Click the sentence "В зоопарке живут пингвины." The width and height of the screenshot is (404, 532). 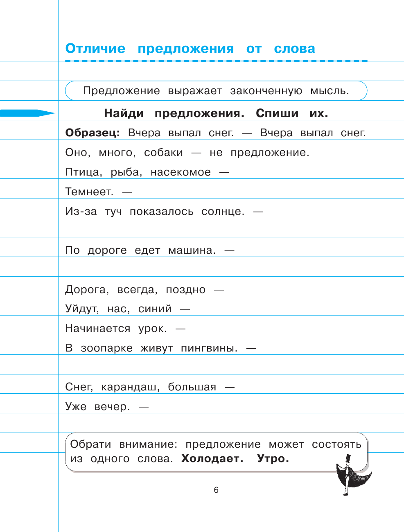coord(151,348)
